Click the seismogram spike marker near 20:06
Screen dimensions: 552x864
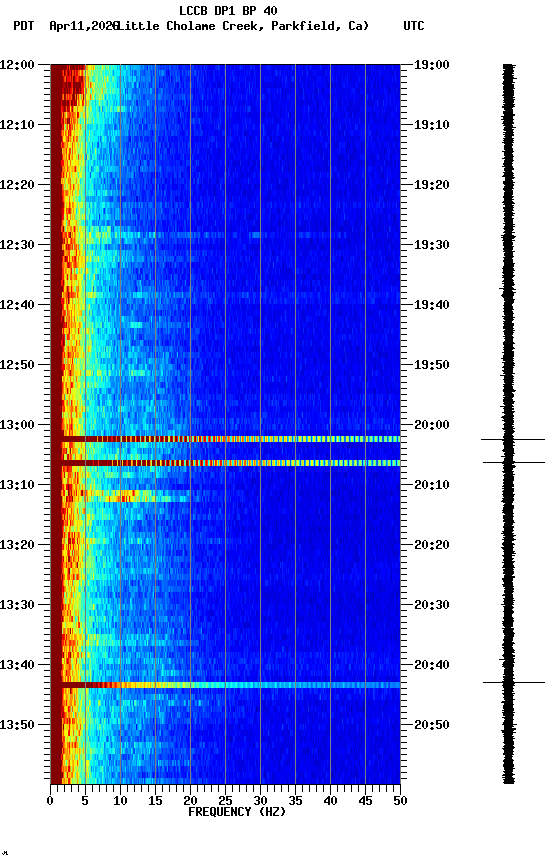(x=513, y=462)
